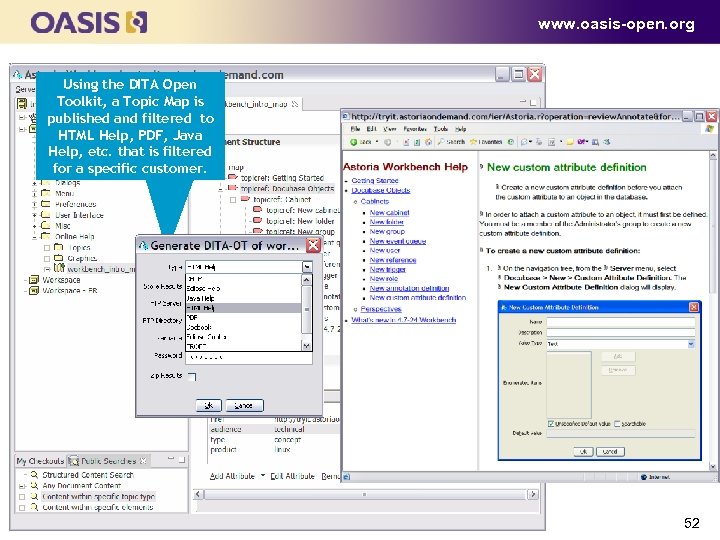Click the Workspace - FR icon in the tree
720x540 pixels.
34,291
